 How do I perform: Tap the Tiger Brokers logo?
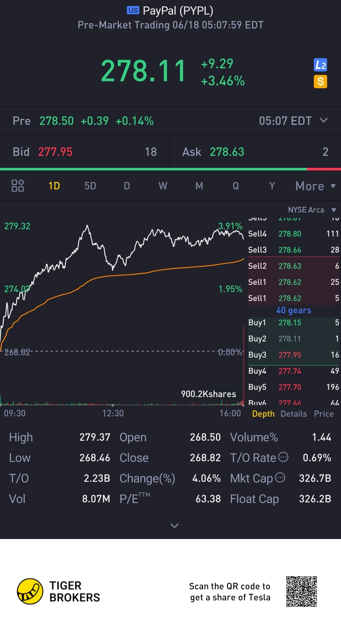point(58,592)
